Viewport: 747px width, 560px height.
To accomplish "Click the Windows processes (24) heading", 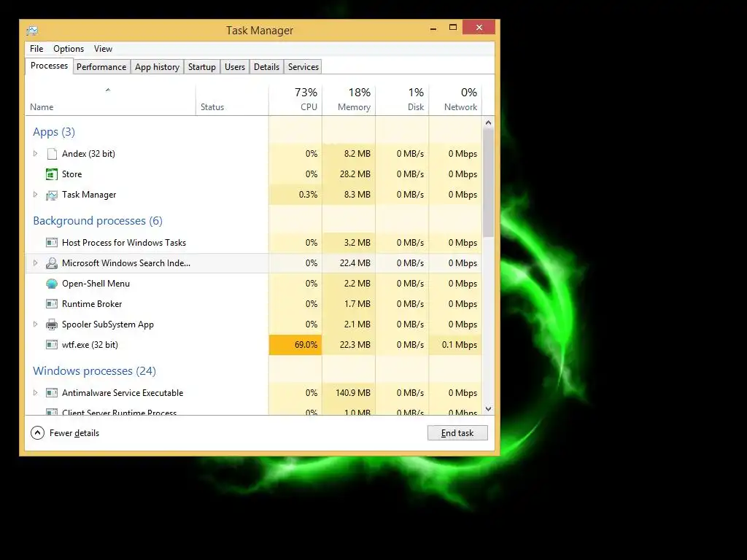I will (x=94, y=371).
